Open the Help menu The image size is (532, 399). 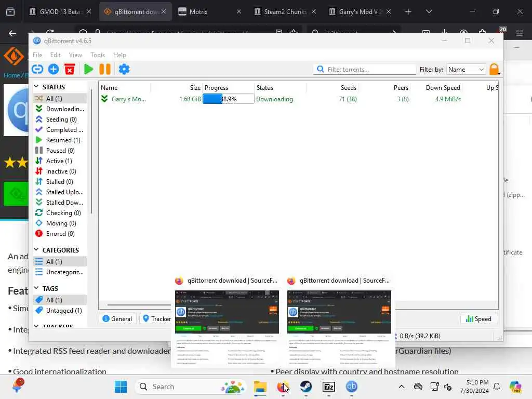click(x=119, y=55)
